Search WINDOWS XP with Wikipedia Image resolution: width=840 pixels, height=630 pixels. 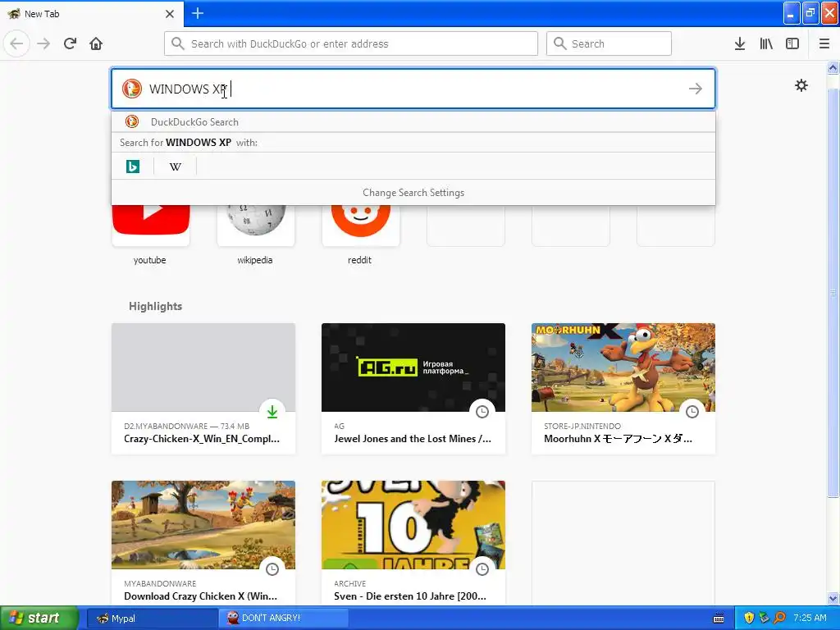[x=176, y=167]
